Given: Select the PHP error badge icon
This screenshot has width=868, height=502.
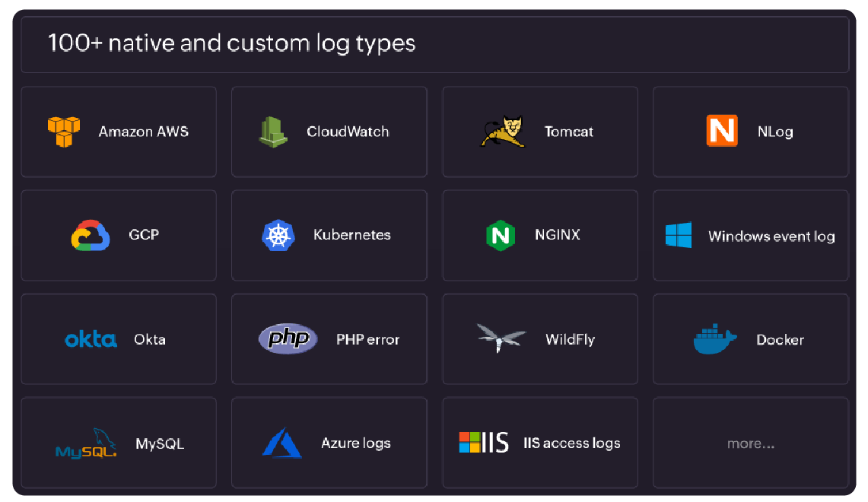Looking at the screenshot, I should tap(287, 338).
